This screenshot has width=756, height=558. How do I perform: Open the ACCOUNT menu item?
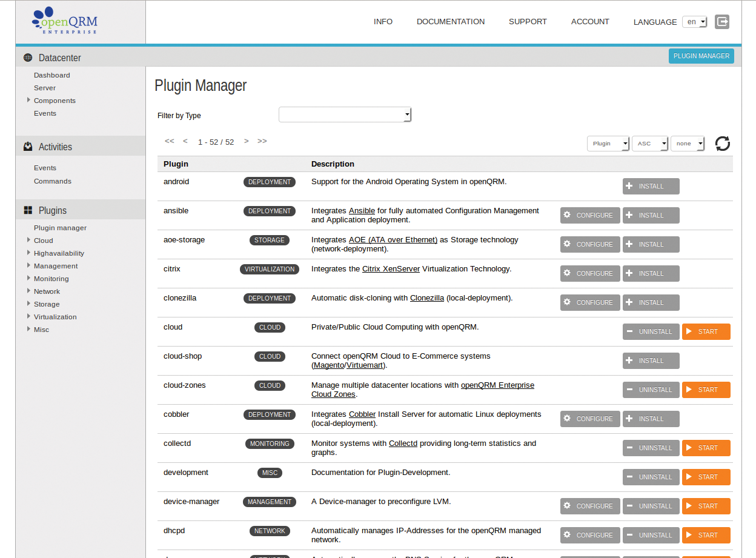pos(589,21)
